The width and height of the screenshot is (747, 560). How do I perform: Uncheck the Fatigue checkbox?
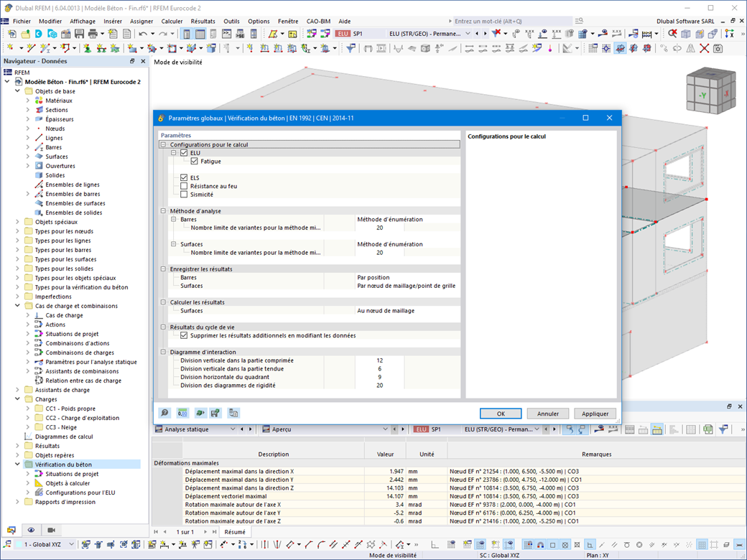coord(195,162)
